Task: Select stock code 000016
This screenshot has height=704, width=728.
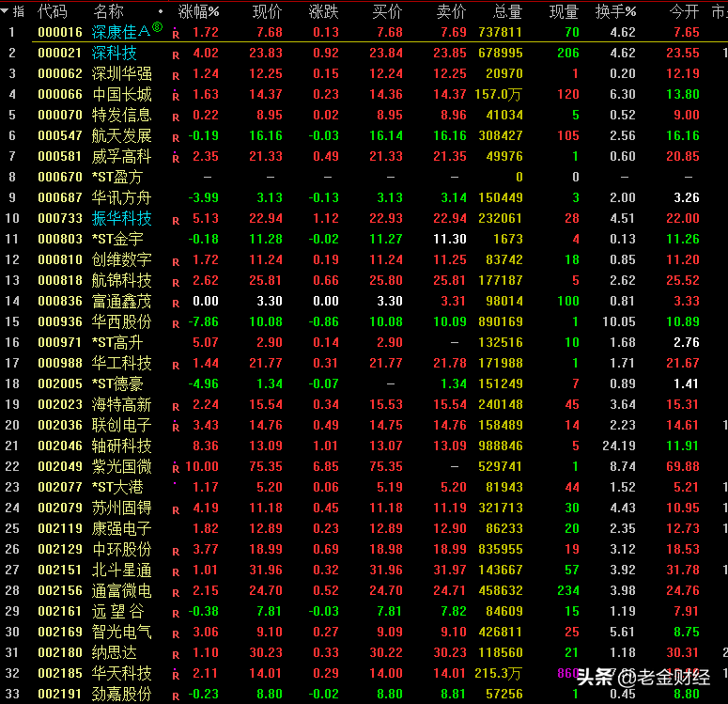Action: (60, 32)
